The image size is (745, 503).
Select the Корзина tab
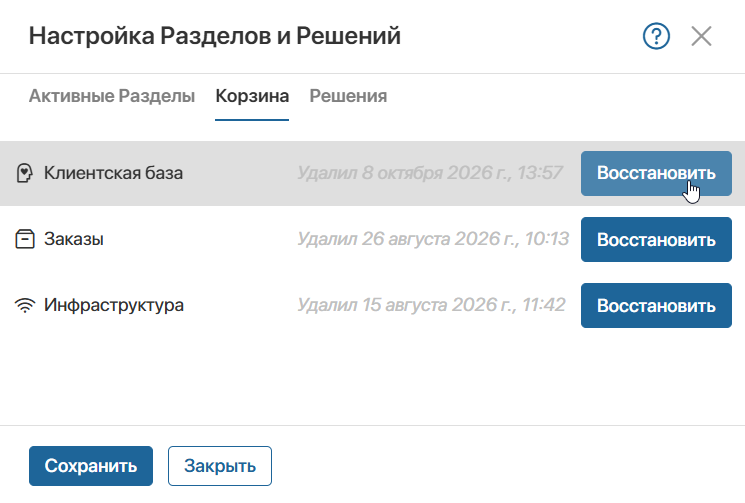coord(252,96)
